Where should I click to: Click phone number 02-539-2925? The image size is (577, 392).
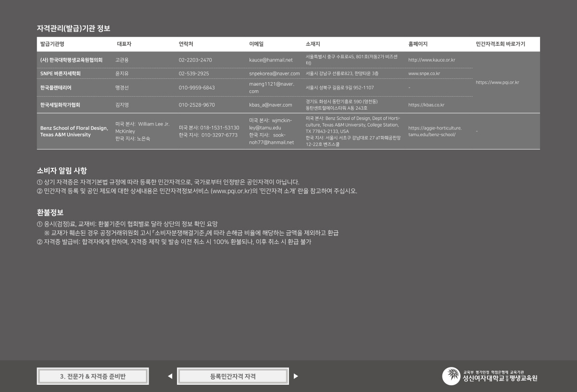pos(194,74)
